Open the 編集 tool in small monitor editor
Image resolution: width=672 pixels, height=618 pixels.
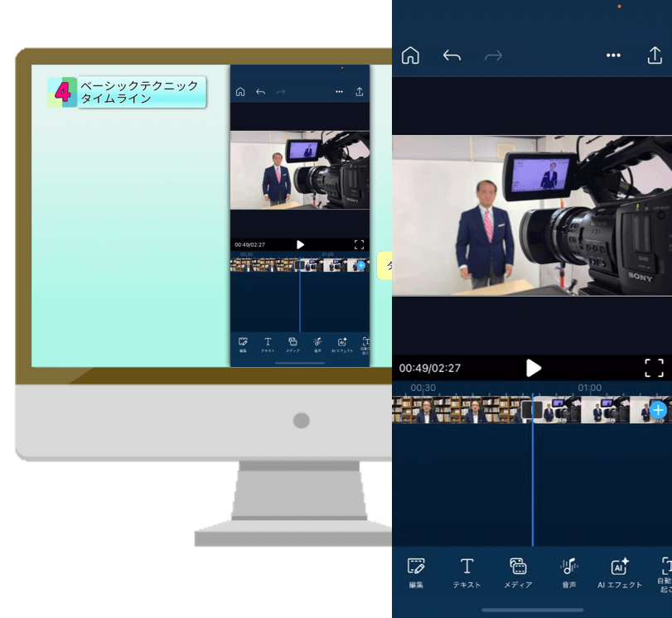[243, 345]
